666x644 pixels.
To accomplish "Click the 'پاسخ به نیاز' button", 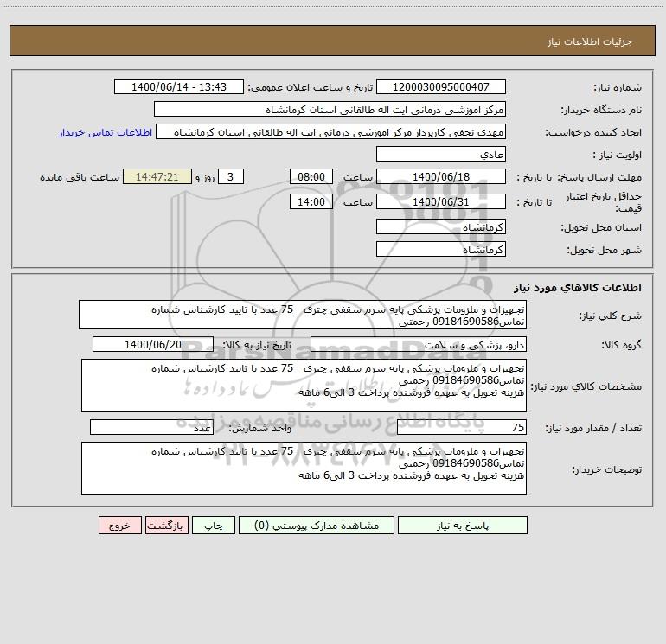I will pyautogui.click(x=463, y=525).
